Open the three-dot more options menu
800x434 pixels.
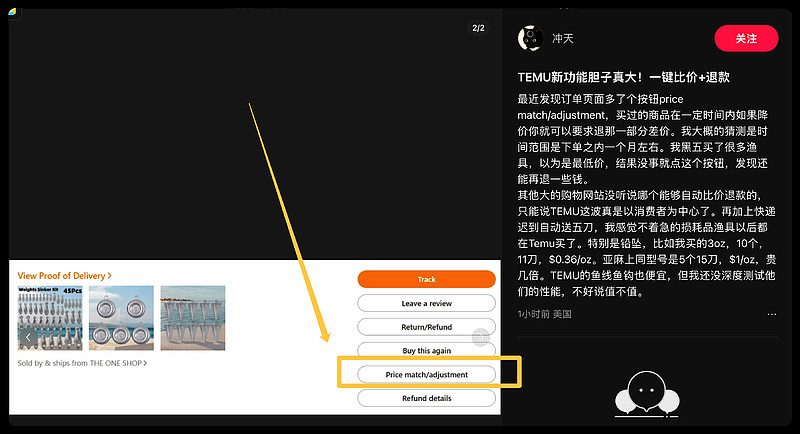click(771, 314)
